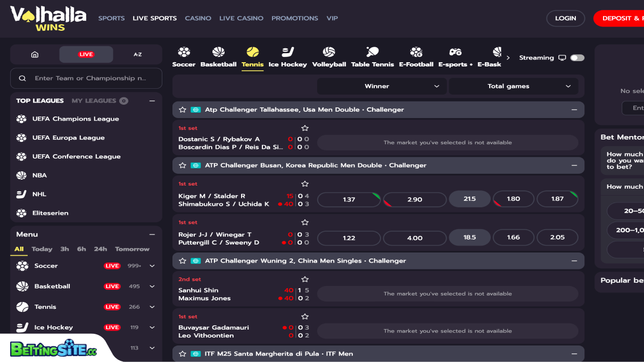This screenshot has height=362, width=644.
Task: Star the ATP Challenger Busan league header
Action: click(183, 165)
